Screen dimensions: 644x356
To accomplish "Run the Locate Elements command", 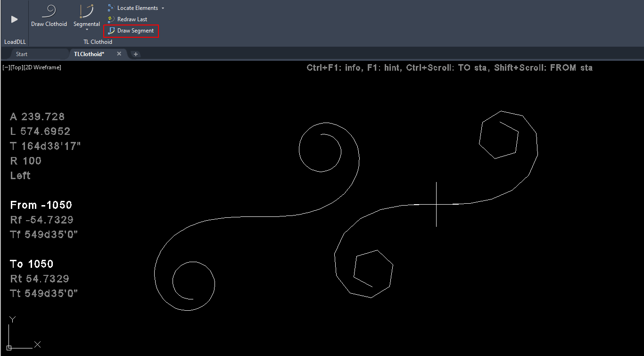I will [x=133, y=8].
